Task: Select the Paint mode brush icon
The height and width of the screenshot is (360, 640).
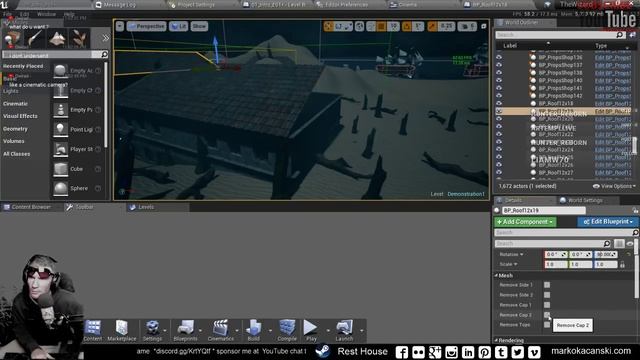Action: point(35,39)
